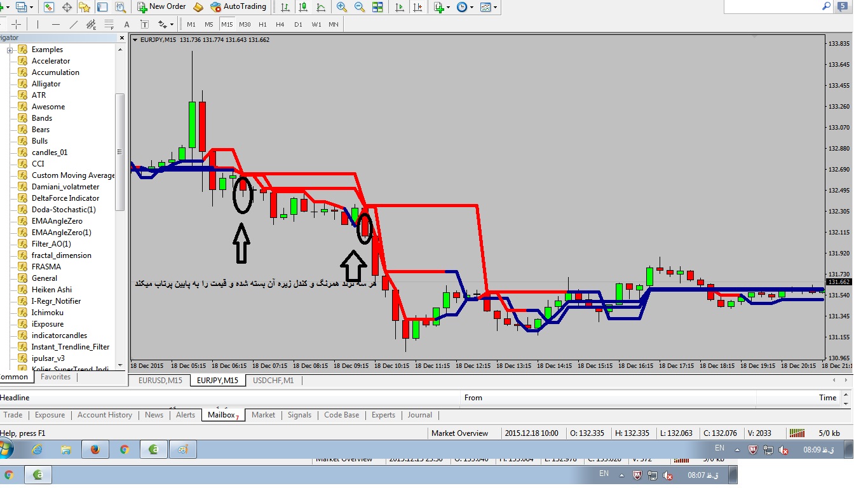This screenshot has height=488, width=868.
Task: Toggle the AutoTrading button
Action: (x=238, y=7)
